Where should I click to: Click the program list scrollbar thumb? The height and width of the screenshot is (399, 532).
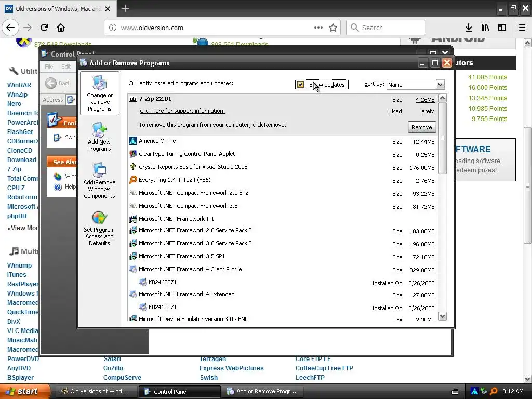[443, 138]
